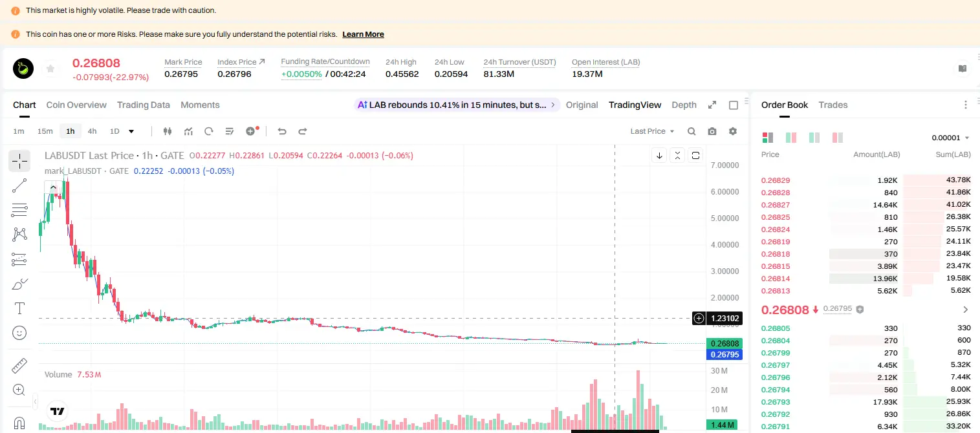Image resolution: width=980 pixels, height=433 pixels.
Task: Open candlestick chart type selector
Action: coord(168,131)
